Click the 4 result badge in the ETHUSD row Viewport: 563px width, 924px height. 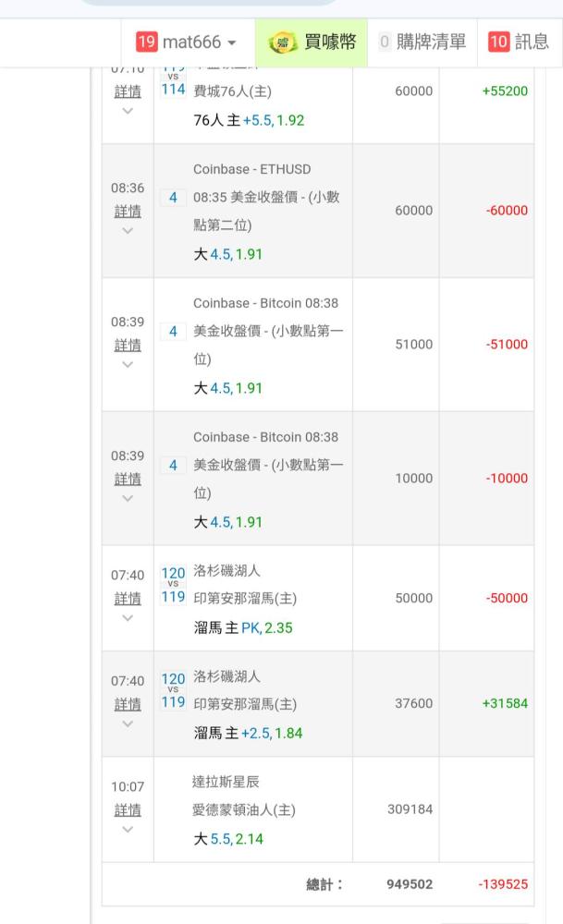(173, 197)
